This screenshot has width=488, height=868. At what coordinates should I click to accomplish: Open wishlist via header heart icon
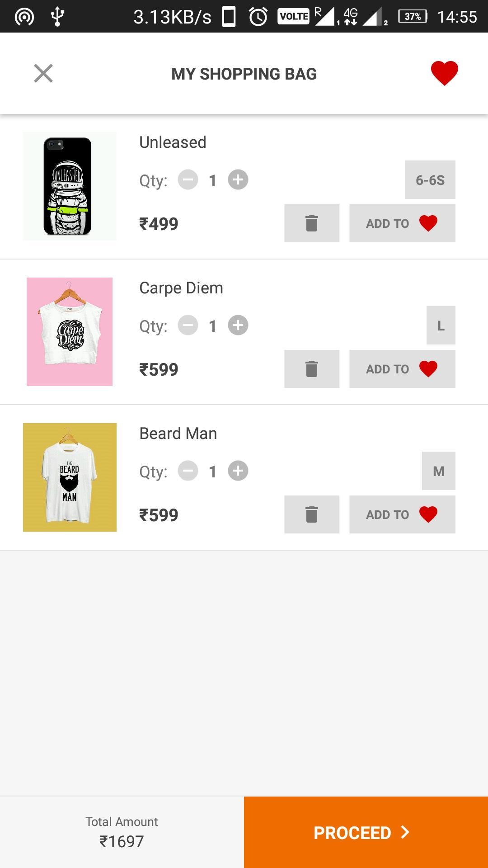click(444, 73)
